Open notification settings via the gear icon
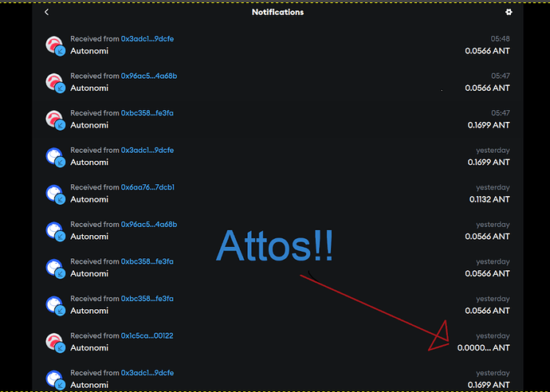 [509, 12]
